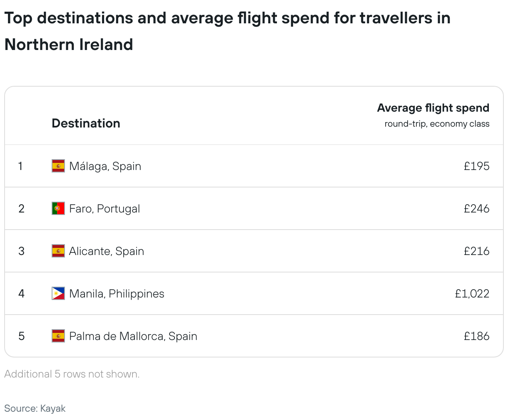
Task: Click the 'Source: Kayak' attribution
Action: 35,408
